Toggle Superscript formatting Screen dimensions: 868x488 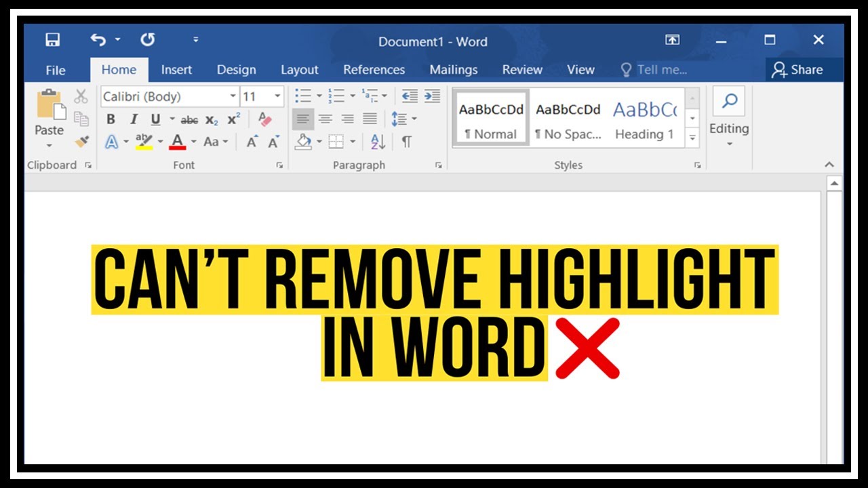[x=234, y=119]
